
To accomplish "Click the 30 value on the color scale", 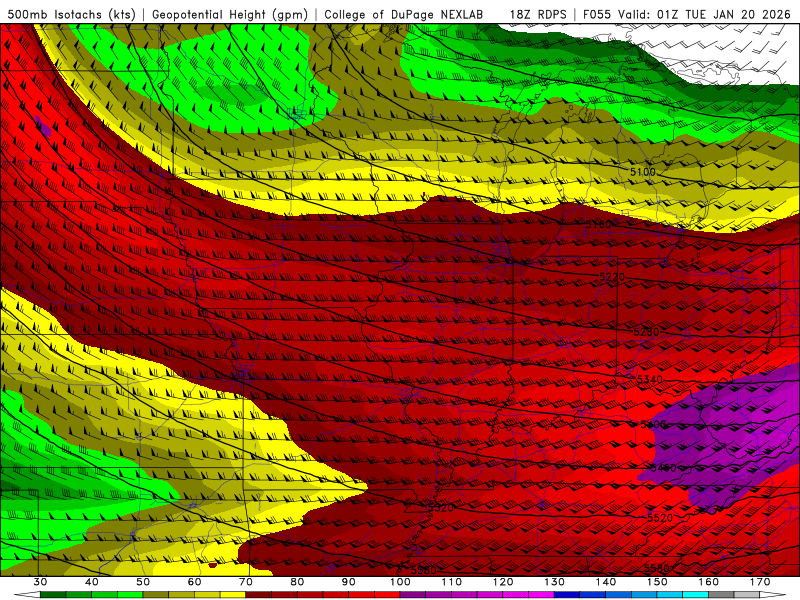I will click(40, 582).
